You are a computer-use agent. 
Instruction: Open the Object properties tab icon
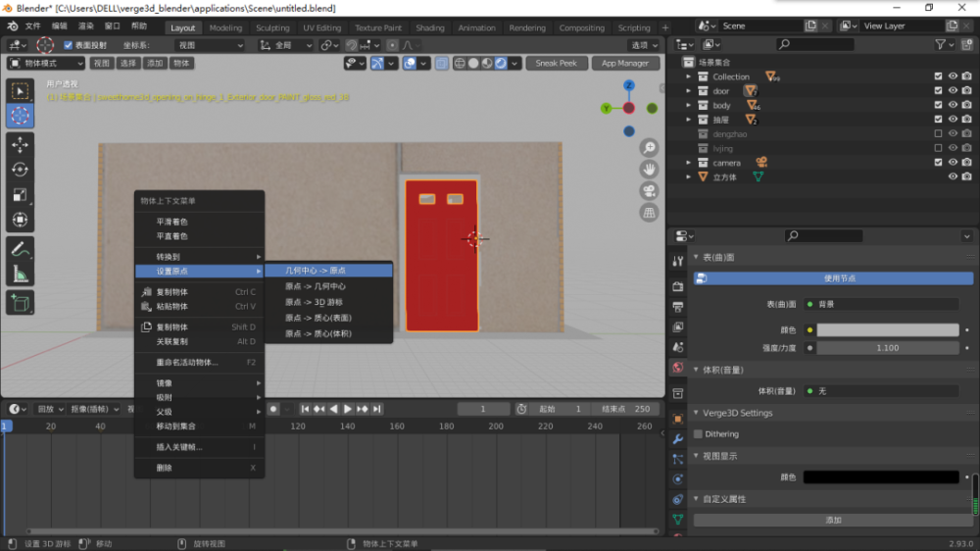pyautogui.click(x=678, y=419)
